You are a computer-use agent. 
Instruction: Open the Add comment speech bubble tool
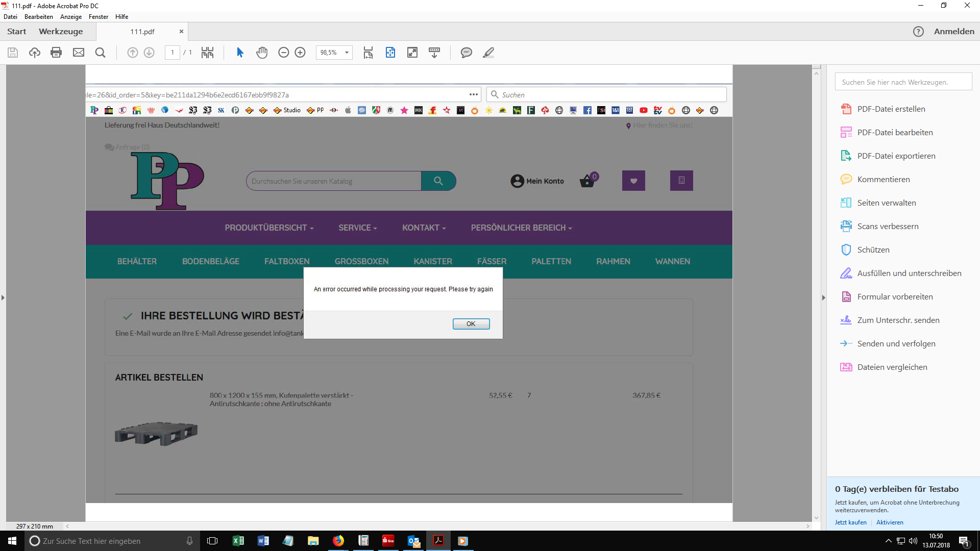(x=466, y=53)
